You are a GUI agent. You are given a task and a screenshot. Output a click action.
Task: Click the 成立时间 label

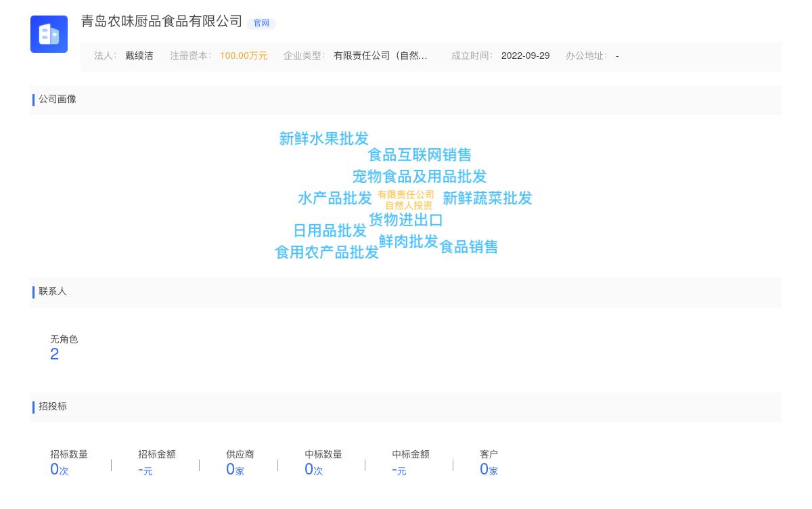coord(472,56)
